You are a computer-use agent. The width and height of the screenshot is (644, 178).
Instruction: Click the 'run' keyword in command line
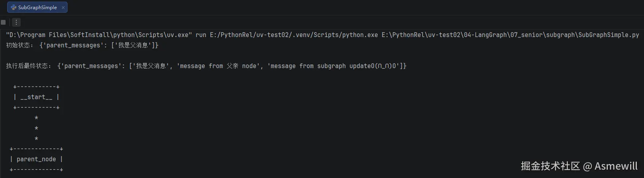coord(201,35)
